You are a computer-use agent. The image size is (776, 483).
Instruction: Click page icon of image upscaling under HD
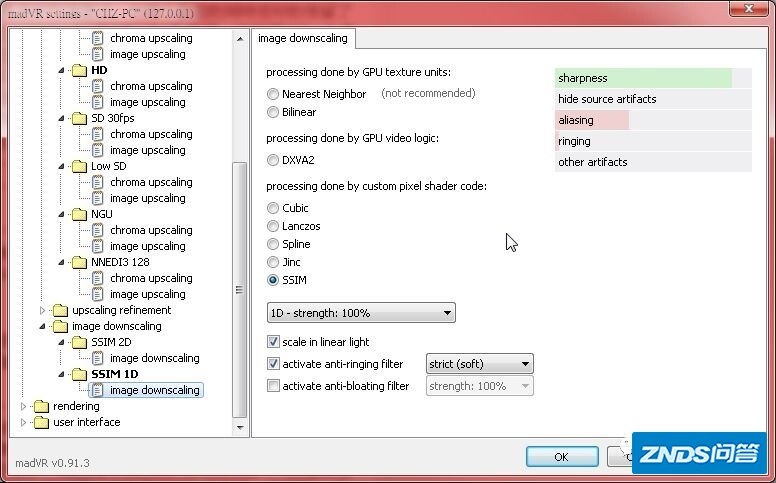pos(98,102)
